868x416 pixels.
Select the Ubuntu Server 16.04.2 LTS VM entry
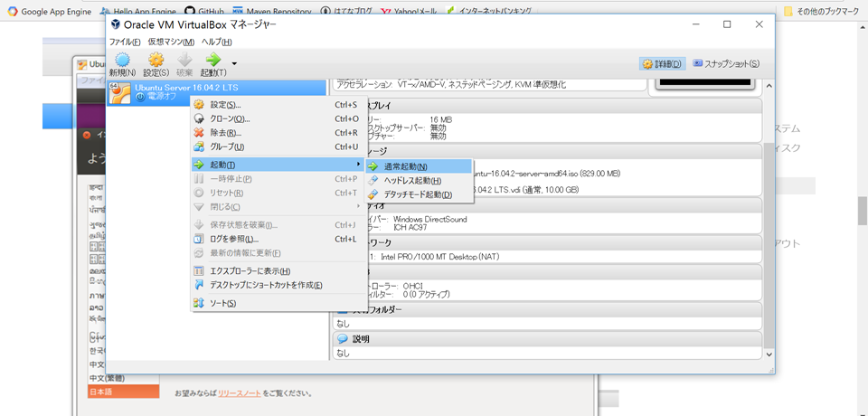(x=216, y=92)
